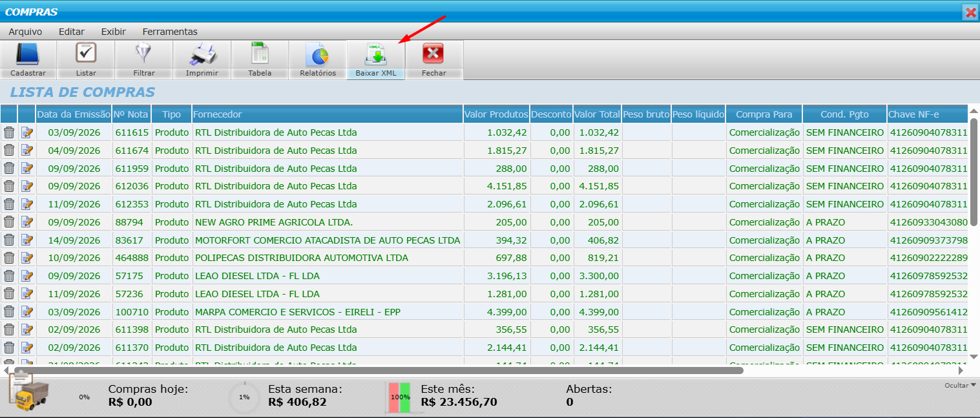Click trash icon for note 88794
The image size is (980, 418).
pos(9,222)
